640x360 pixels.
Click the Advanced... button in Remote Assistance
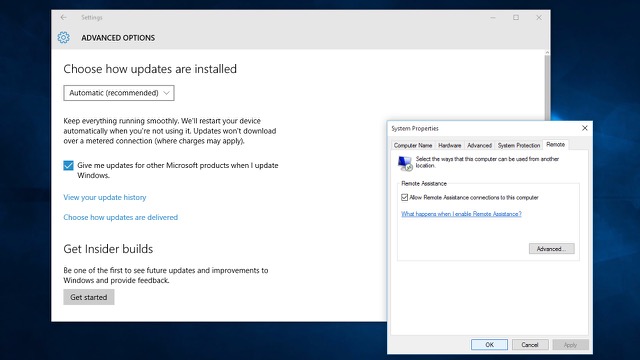click(551, 249)
